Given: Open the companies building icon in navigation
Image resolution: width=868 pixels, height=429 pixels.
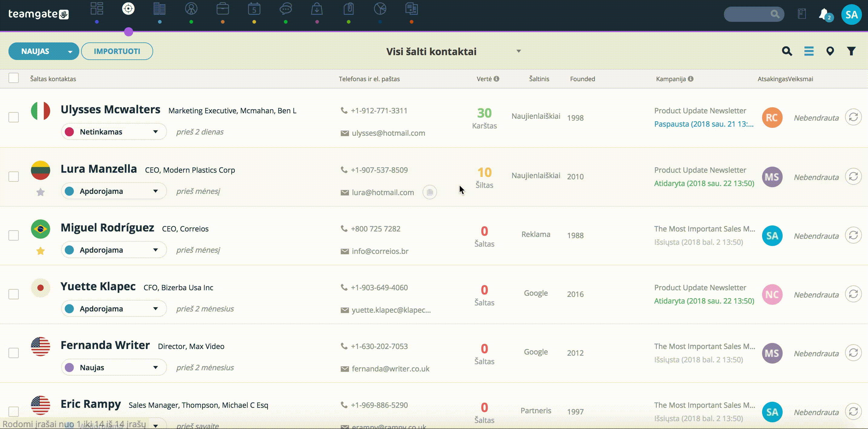Looking at the screenshot, I should [x=159, y=9].
